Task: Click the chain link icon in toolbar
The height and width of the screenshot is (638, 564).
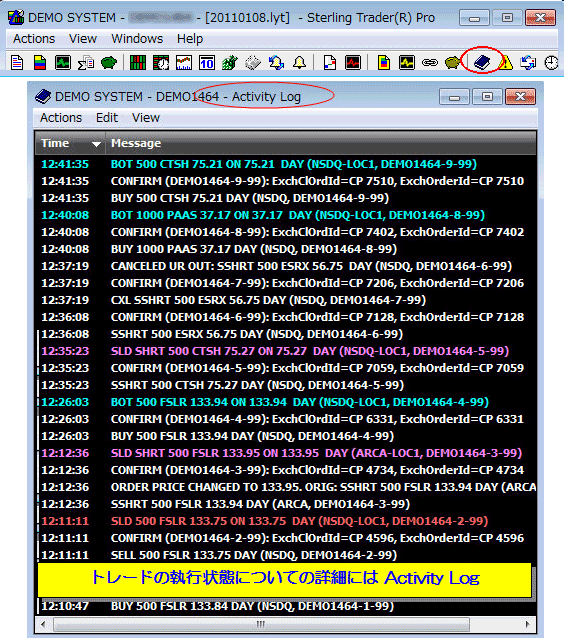Action: [430, 63]
